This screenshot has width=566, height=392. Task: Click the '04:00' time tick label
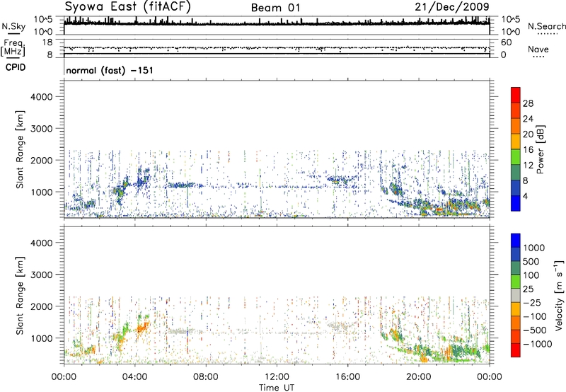tap(134, 377)
